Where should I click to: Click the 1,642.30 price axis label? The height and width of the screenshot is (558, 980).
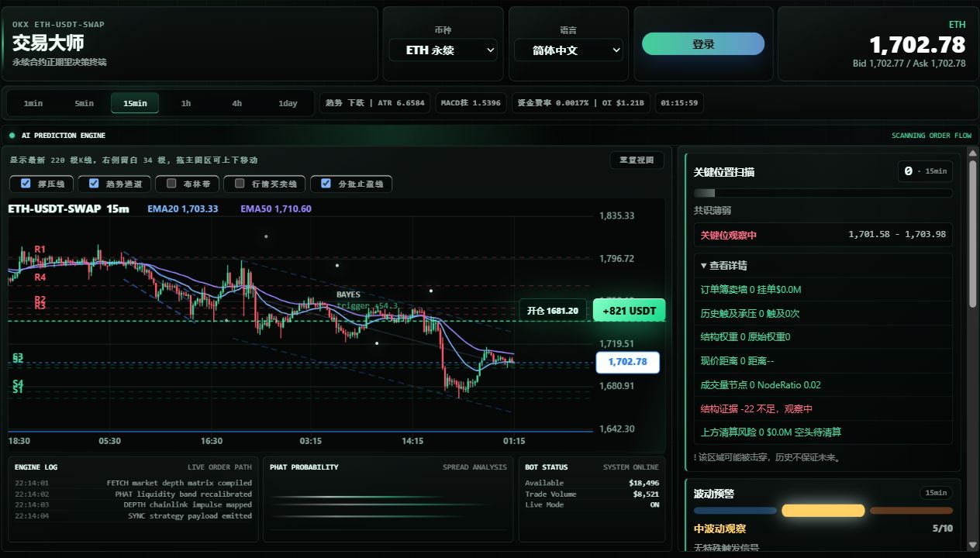(617, 429)
